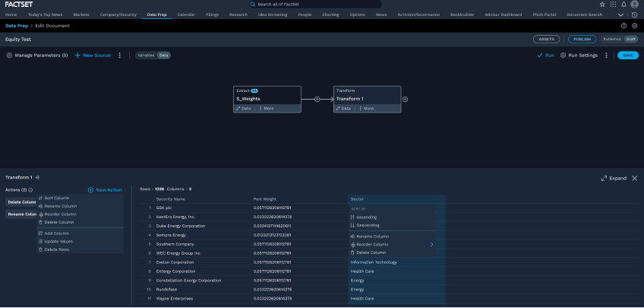Image resolution: width=644 pixels, height=308 pixels.
Task: Select the Duke Energy Corporation cell
Action: click(x=180, y=226)
